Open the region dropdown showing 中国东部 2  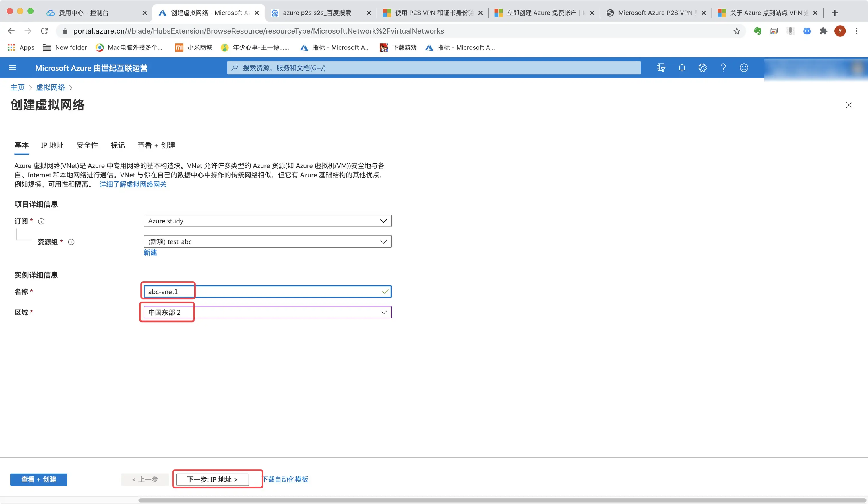coord(267,312)
